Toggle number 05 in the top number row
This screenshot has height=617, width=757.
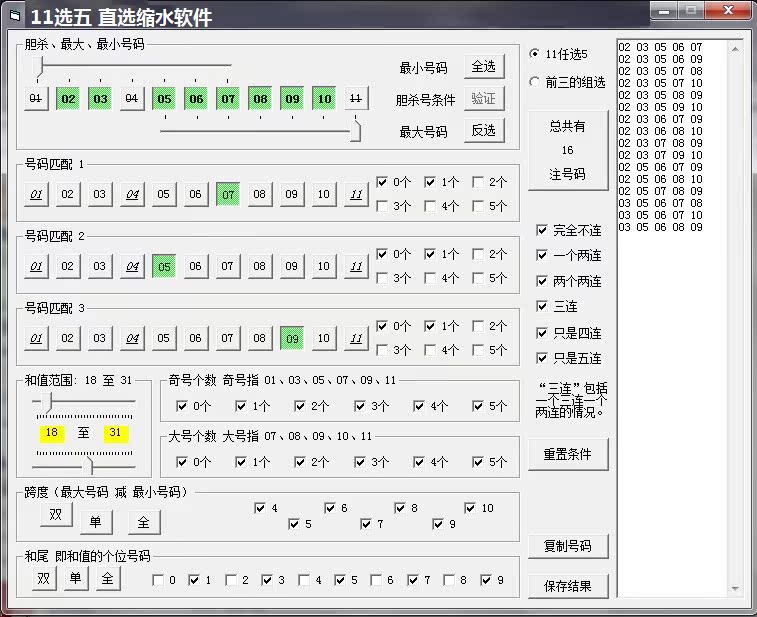[x=164, y=99]
